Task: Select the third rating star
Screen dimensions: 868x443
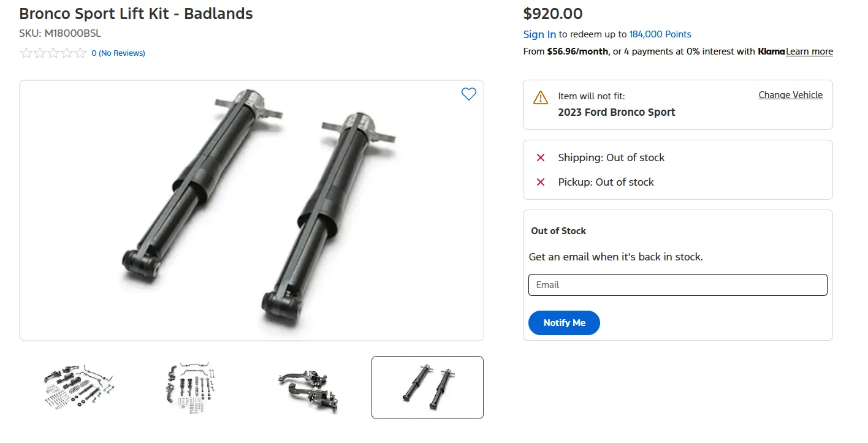Action: click(x=53, y=53)
